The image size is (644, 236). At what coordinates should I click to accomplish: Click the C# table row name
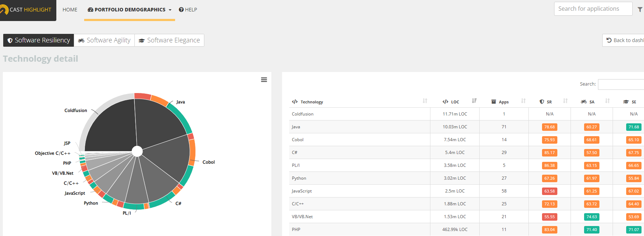[x=294, y=153]
